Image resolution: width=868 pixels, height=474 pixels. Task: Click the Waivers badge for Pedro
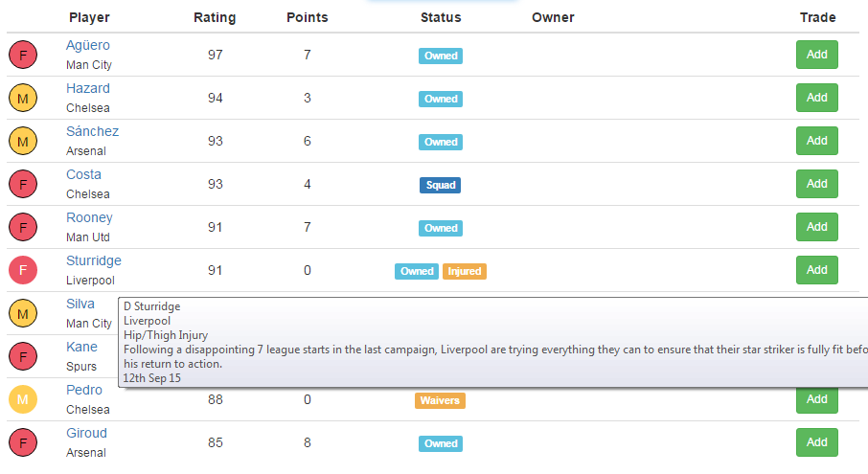440,401
